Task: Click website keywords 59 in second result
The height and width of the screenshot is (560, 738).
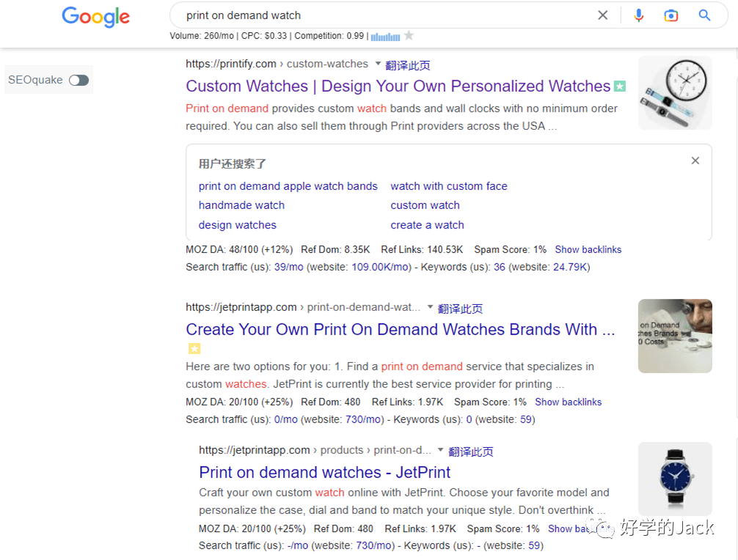Action: pyautogui.click(x=526, y=419)
